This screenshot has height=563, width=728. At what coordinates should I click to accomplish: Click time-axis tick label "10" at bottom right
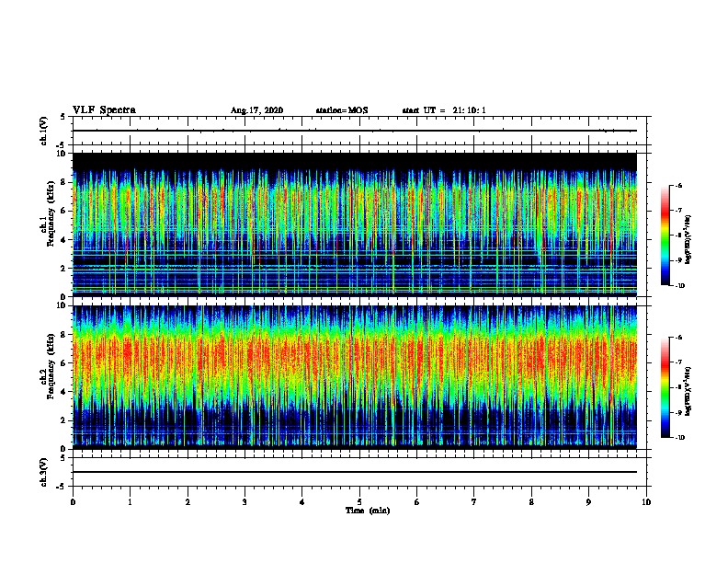tap(646, 502)
